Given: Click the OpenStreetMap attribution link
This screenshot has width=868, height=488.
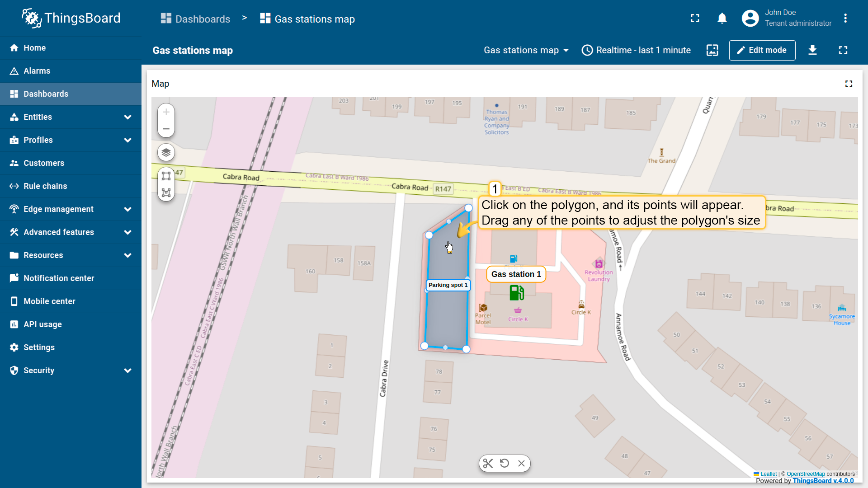Looking at the screenshot, I should 805,474.
